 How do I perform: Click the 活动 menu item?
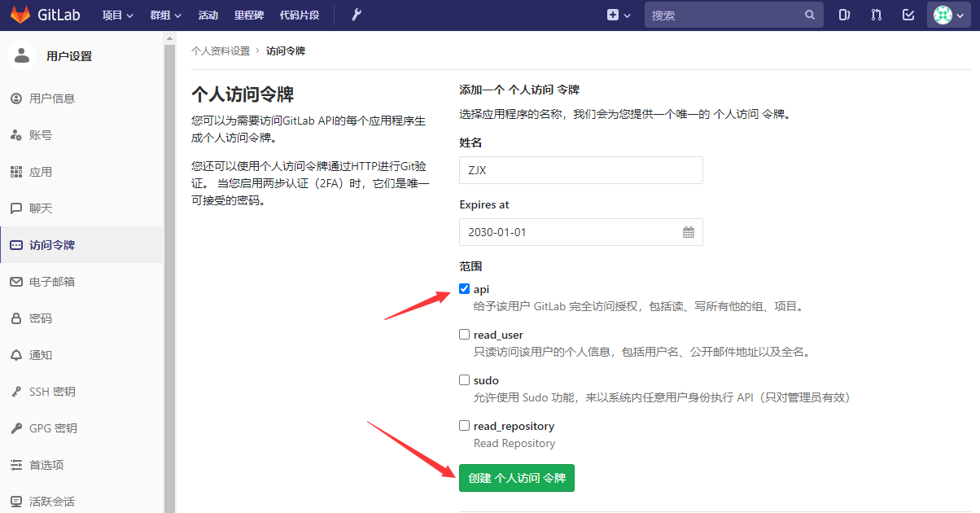pos(207,14)
